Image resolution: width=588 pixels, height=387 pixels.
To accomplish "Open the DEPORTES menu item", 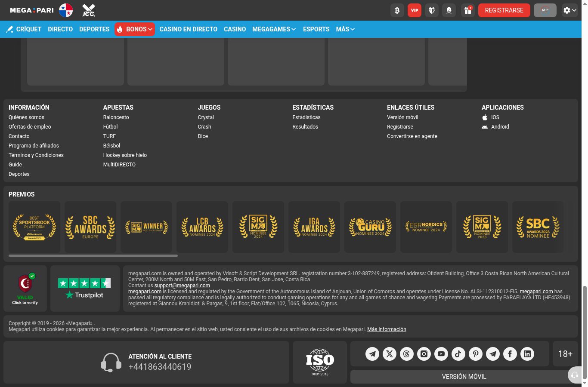I will [94, 29].
